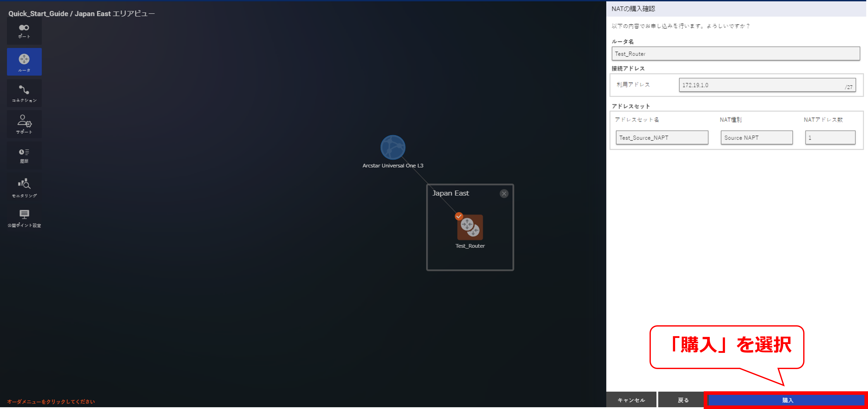Toggle the orange checkmark on Test_Router
Screen dimensions: 868x409
point(459,216)
